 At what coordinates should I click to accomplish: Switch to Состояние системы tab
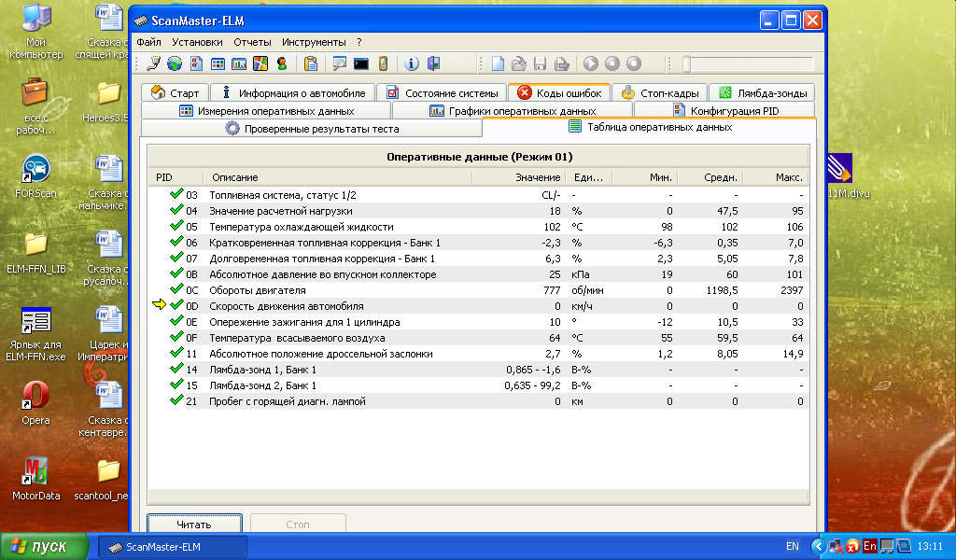pos(442,92)
